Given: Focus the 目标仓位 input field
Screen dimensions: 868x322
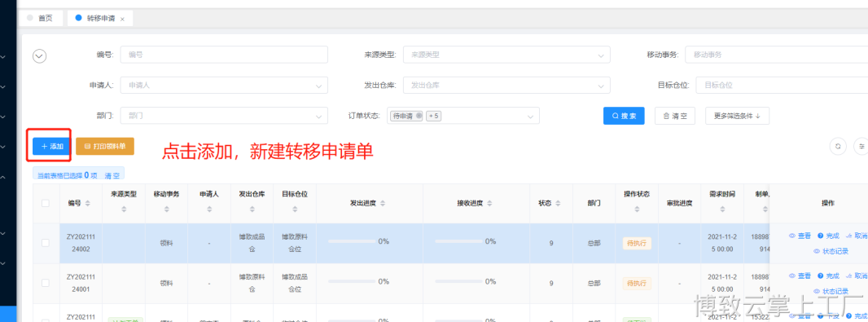Looking at the screenshot, I should click(782, 86).
